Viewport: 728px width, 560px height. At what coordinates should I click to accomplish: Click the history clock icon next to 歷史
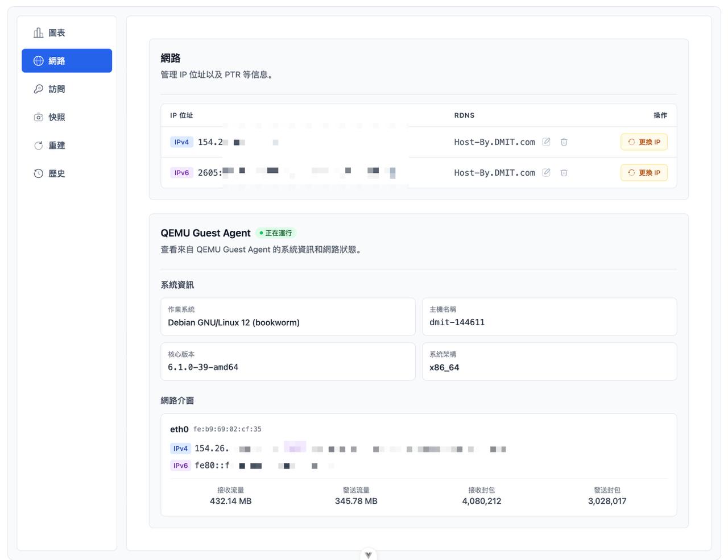tap(38, 173)
